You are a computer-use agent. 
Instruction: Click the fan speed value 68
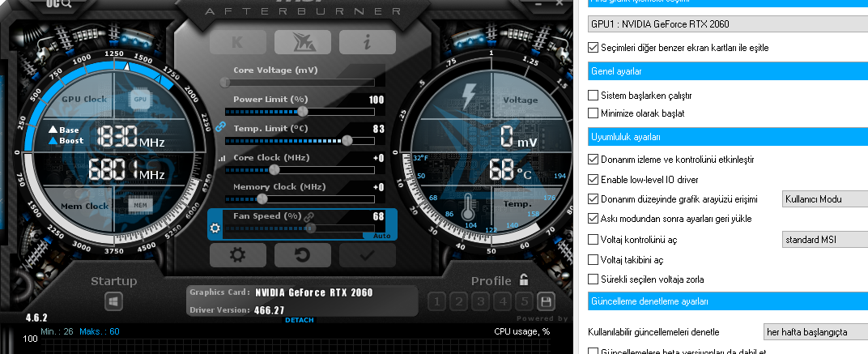click(x=379, y=216)
